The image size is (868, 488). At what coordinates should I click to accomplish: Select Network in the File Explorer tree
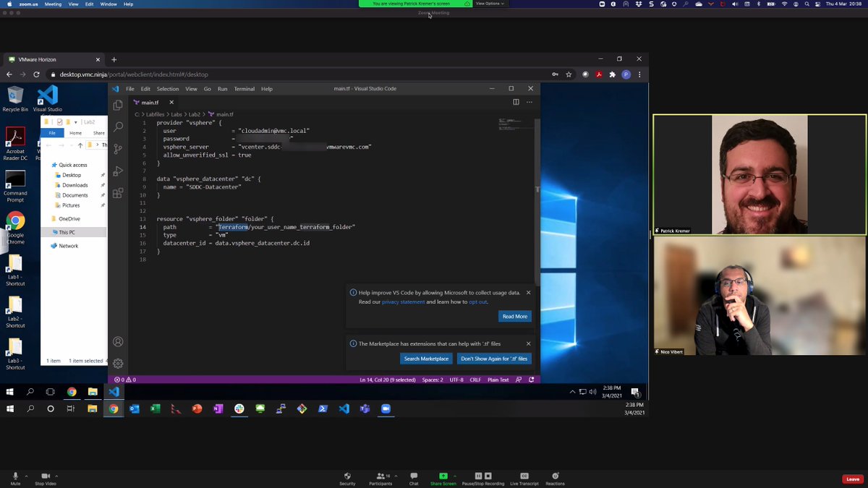pyautogui.click(x=68, y=246)
